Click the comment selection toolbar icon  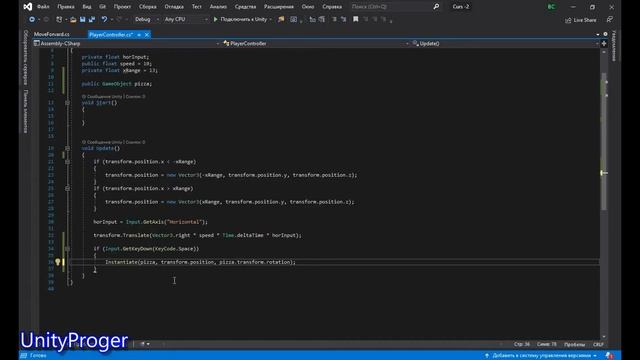click(334, 19)
